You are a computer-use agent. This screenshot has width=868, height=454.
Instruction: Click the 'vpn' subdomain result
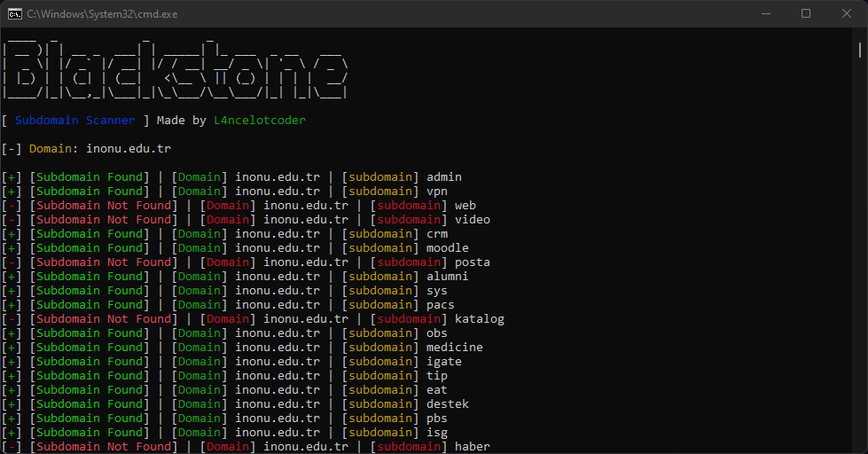tap(437, 192)
